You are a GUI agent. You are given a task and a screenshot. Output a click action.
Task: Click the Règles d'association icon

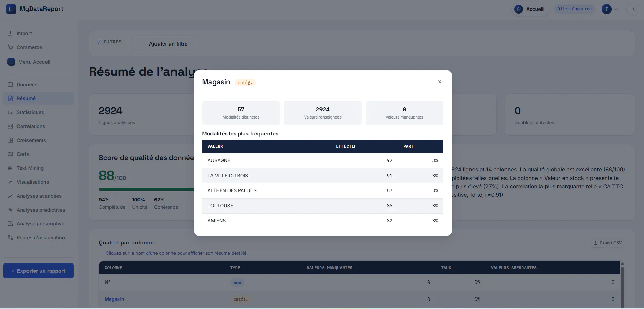10,238
